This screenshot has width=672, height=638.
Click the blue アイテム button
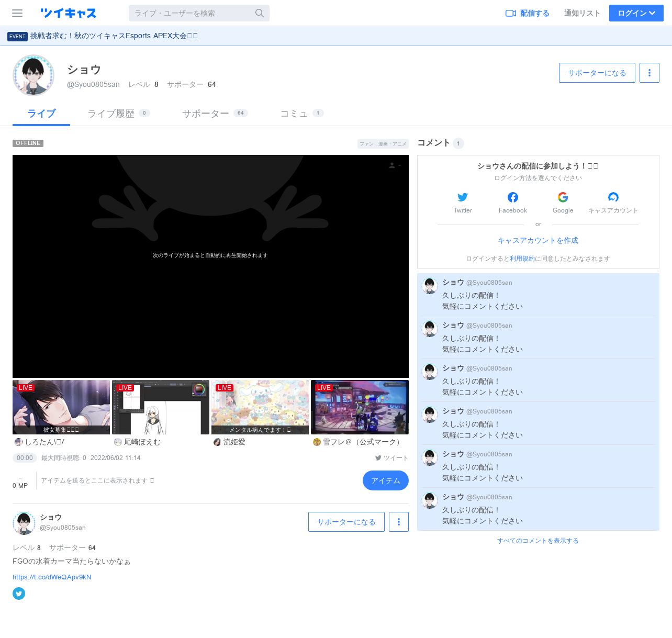point(385,480)
